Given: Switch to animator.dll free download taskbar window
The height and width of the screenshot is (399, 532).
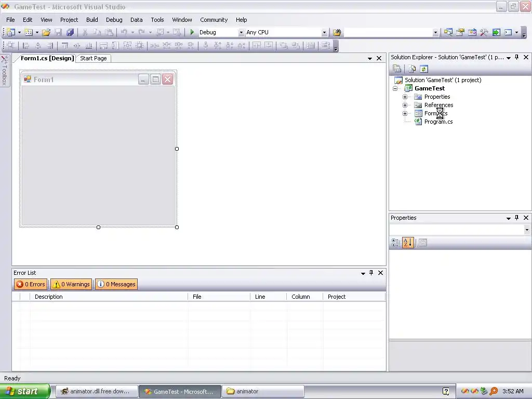Looking at the screenshot, I should (x=97, y=391).
